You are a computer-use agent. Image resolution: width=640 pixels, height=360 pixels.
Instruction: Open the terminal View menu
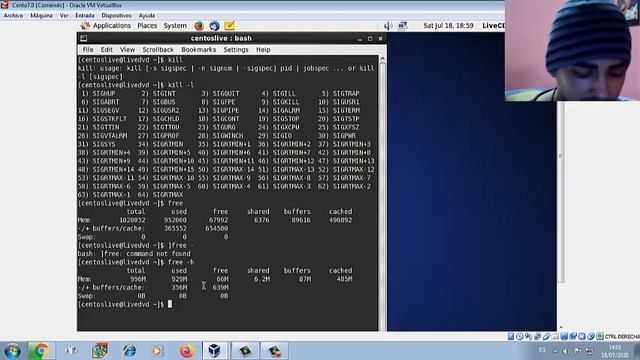[x=127, y=50]
